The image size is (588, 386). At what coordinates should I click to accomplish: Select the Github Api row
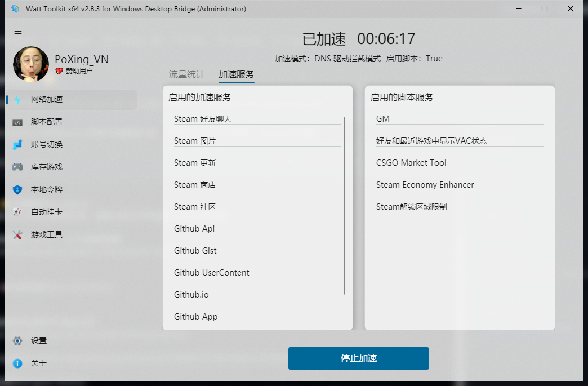[257, 229]
